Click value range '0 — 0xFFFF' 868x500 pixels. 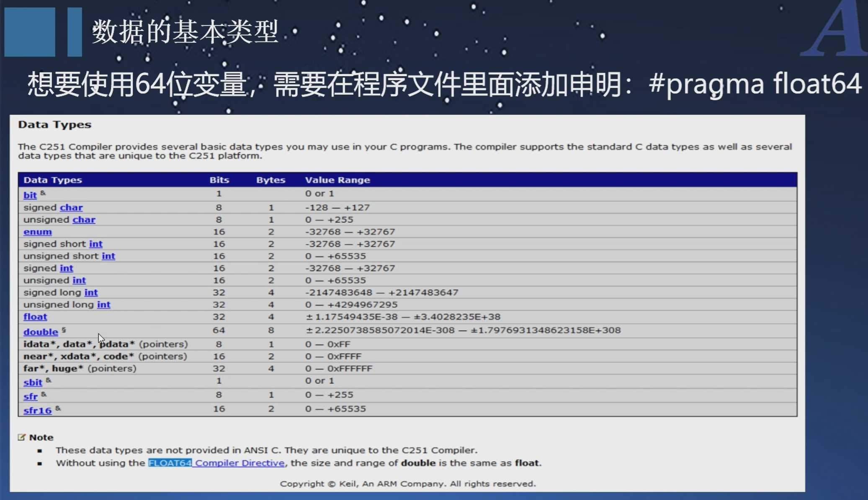pyautogui.click(x=333, y=356)
